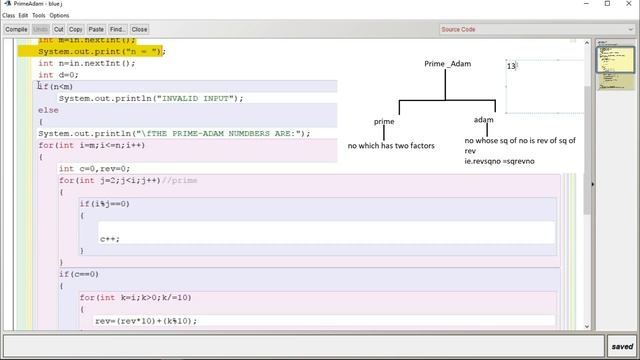Screen dimensions: 640x360
Task: Click the Paste toolbar button
Action: pyautogui.click(x=96, y=29)
